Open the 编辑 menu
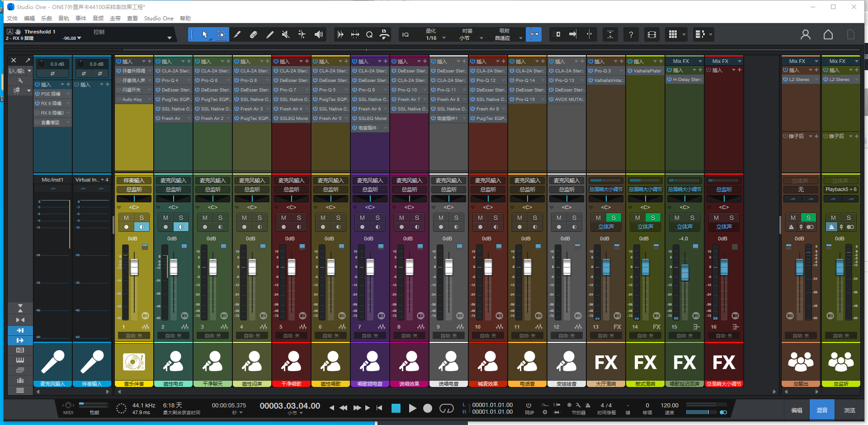The width and height of the screenshot is (868, 425). click(x=29, y=19)
